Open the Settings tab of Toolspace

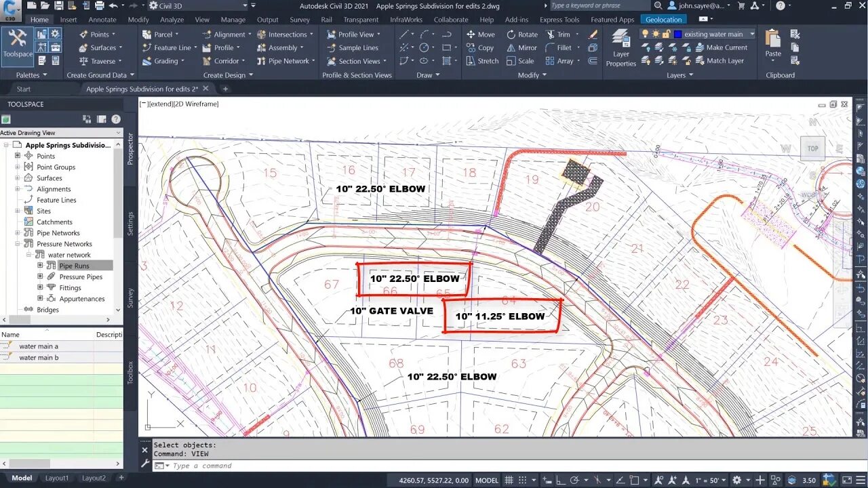click(130, 224)
